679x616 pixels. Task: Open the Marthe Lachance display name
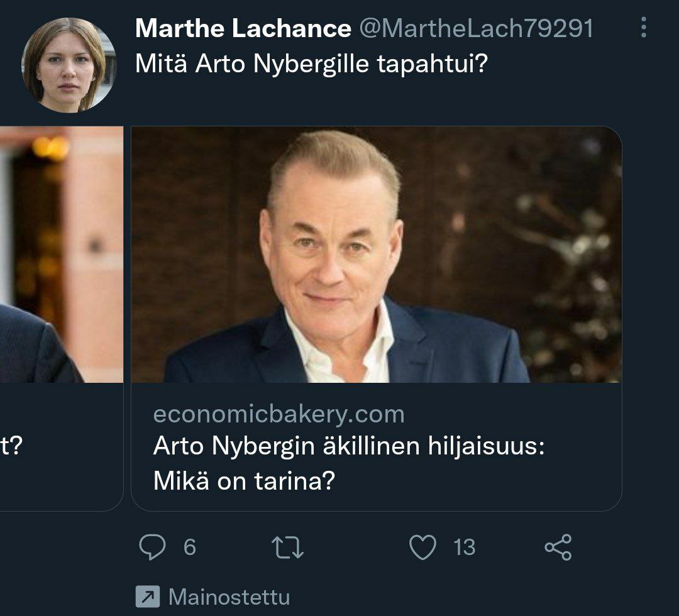pyautogui.click(x=243, y=28)
